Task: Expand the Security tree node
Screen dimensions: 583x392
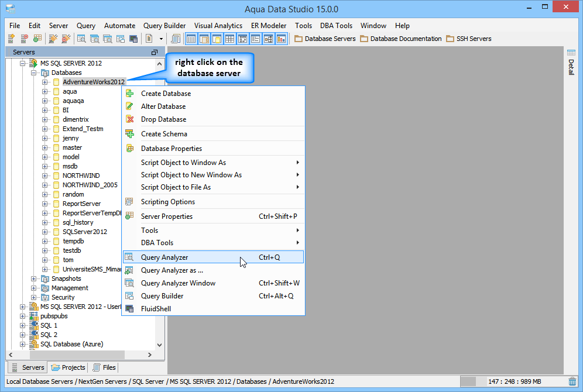Action: (x=34, y=297)
